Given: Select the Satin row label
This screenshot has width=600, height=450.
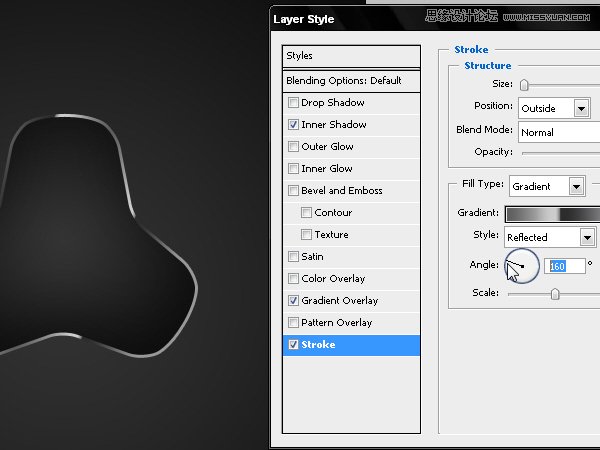Looking at the screenshot, I should 312,257.
